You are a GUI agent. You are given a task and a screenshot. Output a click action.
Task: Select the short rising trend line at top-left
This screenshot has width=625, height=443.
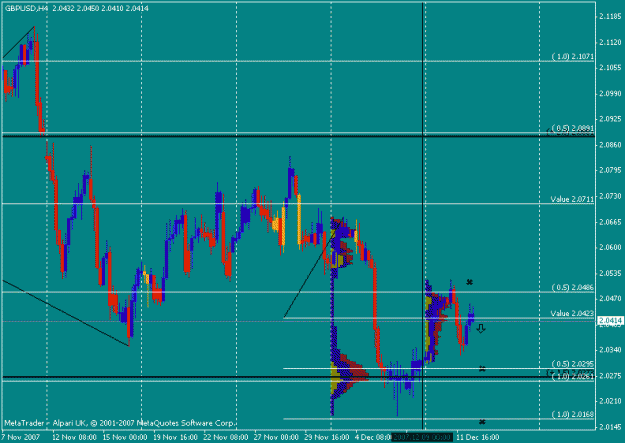[x=19, y=42]
